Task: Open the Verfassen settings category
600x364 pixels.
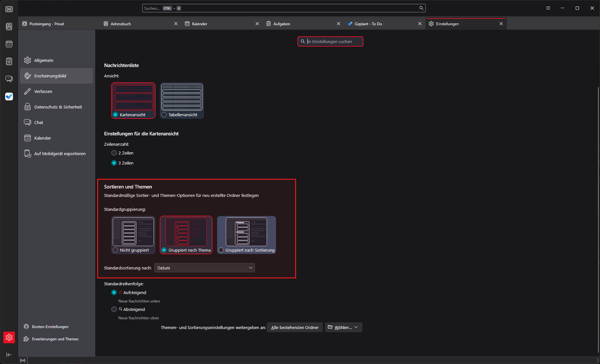Action: click(x=56, y=91)
